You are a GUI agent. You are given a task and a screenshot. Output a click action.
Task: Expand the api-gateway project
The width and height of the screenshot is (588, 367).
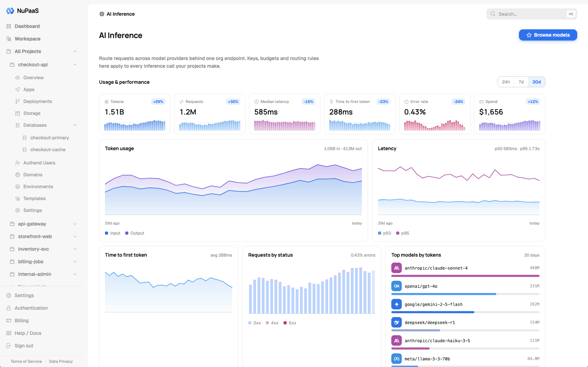[x=75, y=224]
